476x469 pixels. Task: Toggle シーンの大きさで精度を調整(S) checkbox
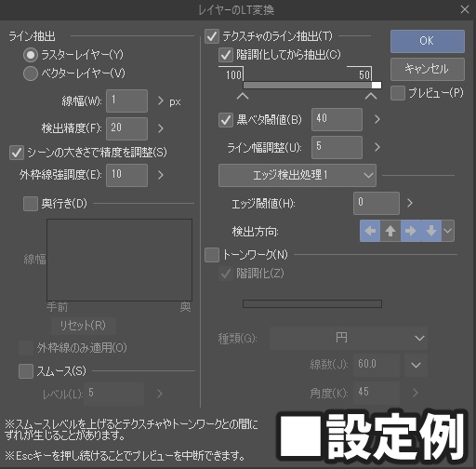17,153
